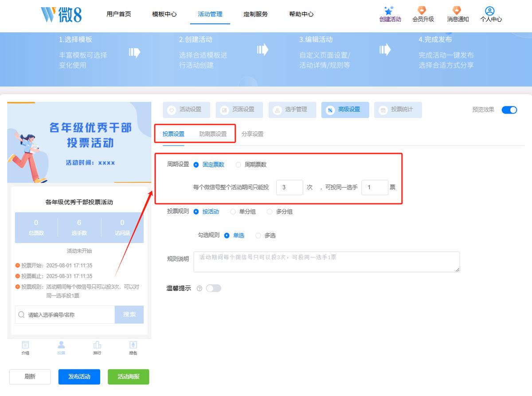Click the 规则说明 text area

(x=327, y=262)
